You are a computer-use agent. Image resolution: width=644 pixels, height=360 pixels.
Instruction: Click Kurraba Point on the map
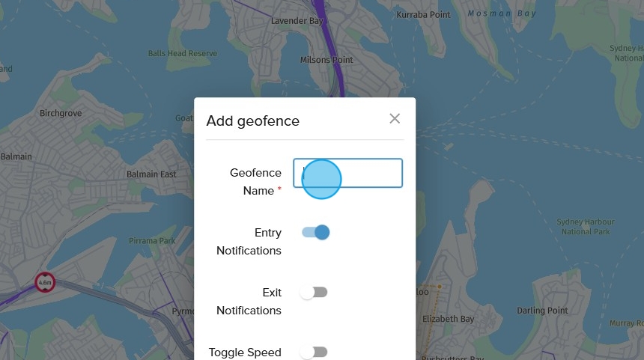pos(423,15)
